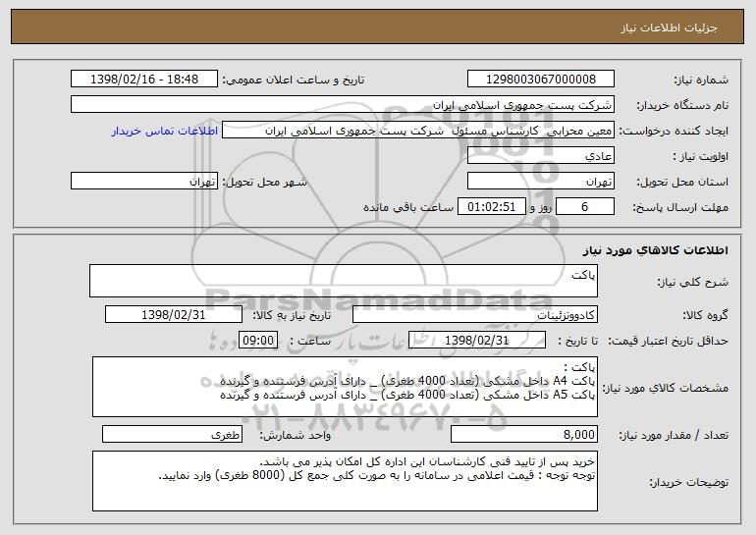Click the label استان محل تحویل
This screenshot has width=756, height=535.
[x=682, y=182]
